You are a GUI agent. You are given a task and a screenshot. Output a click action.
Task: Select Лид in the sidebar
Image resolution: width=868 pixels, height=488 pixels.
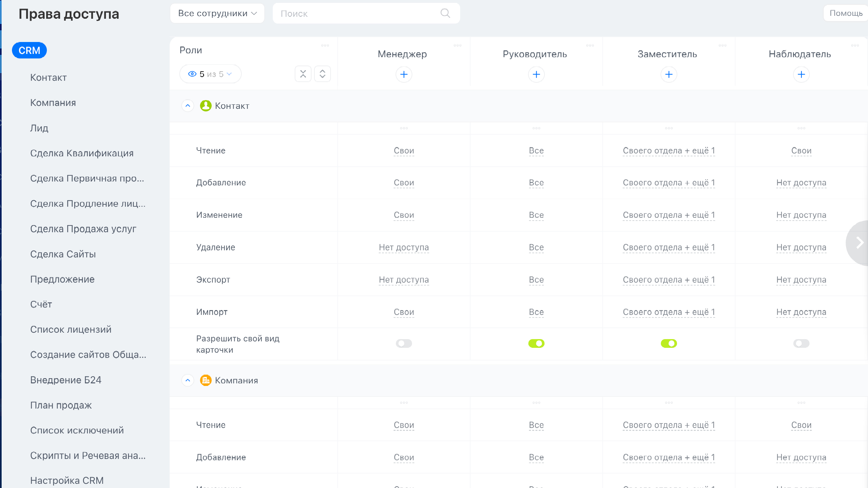point(39,128)
